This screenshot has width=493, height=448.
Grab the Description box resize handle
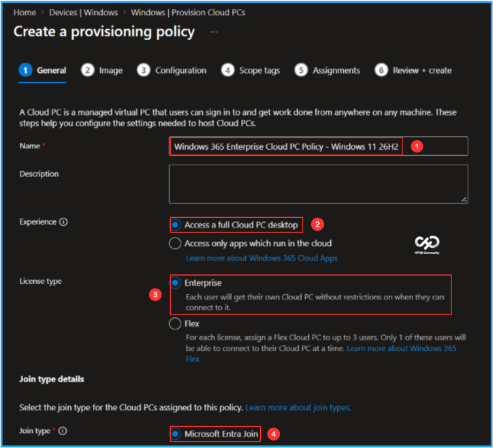coord(464,199)
